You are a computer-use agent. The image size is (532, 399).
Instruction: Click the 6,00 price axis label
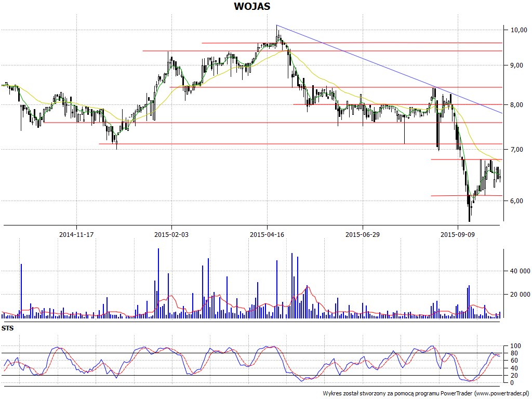[517, 201]
